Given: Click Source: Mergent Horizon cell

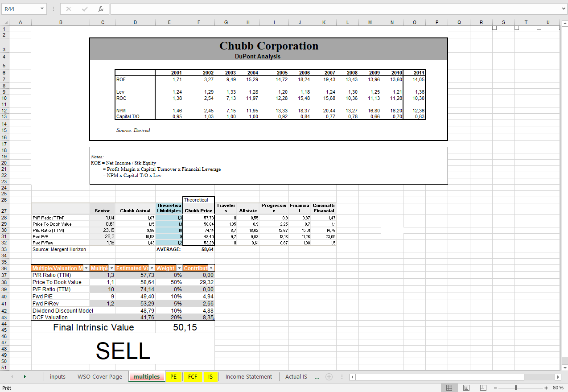Looking at the screenshot, I should (59, 250).
